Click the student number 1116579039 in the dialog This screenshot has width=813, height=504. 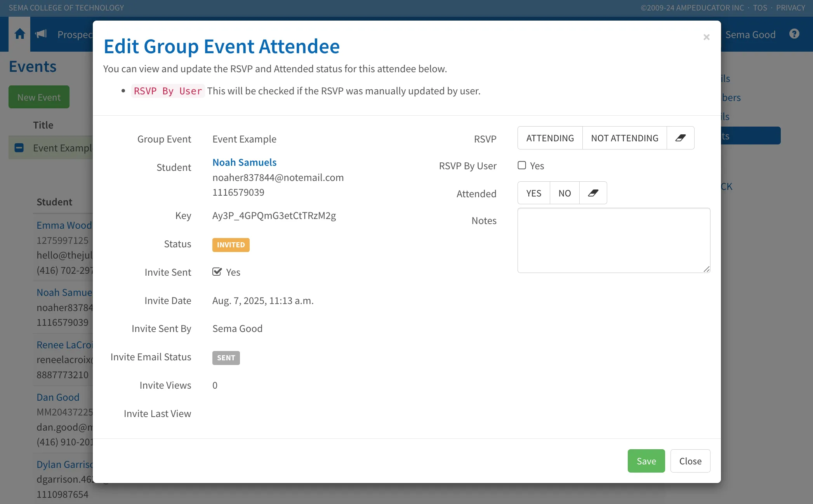pos(238,192)
